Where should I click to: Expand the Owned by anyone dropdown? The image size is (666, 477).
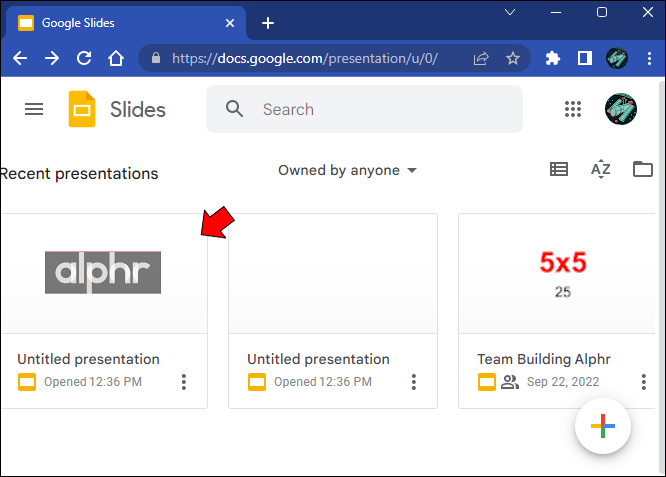pyautogui.click(x=347, y=171)
